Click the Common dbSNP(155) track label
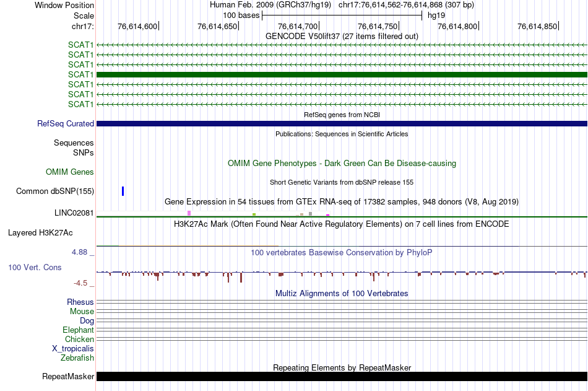This screenshot has height=391, width=588. [54, 191]
